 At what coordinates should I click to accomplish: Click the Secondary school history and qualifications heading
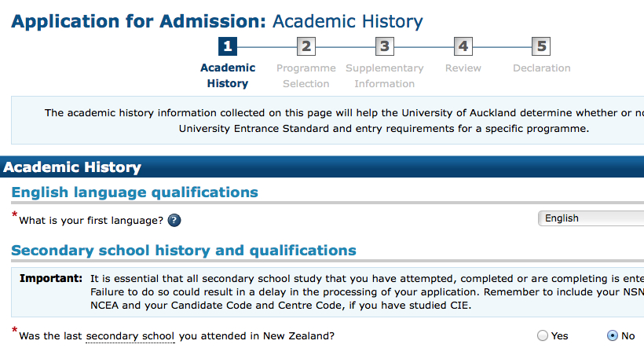184,251
